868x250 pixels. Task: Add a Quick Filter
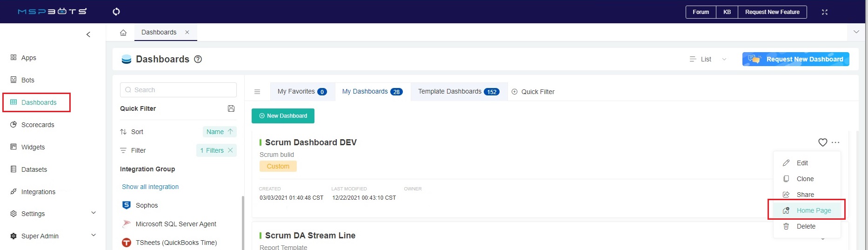[x=533, y=92]
